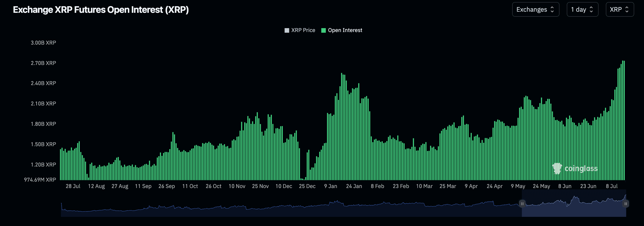This screenshot has height=226, width=644.
Task: Click the highlighted range in navigator minimap
Action: tap(574, 209)
